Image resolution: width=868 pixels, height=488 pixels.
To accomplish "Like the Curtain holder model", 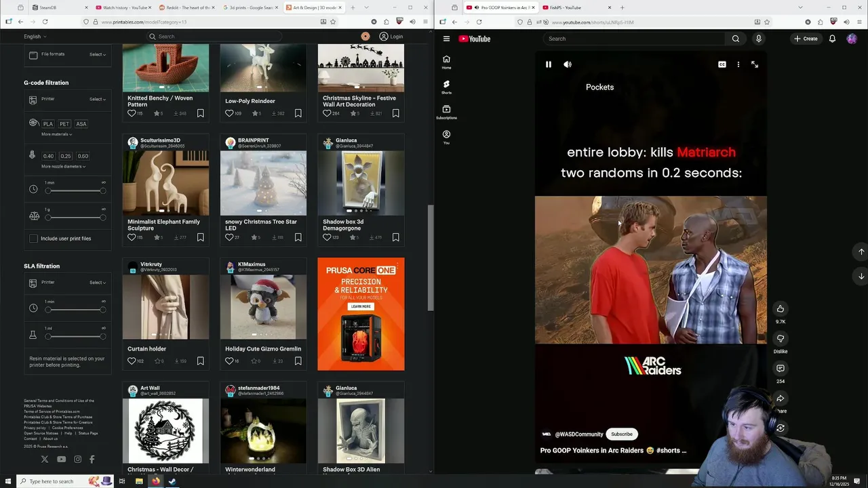I will click(x=132, y=361).
